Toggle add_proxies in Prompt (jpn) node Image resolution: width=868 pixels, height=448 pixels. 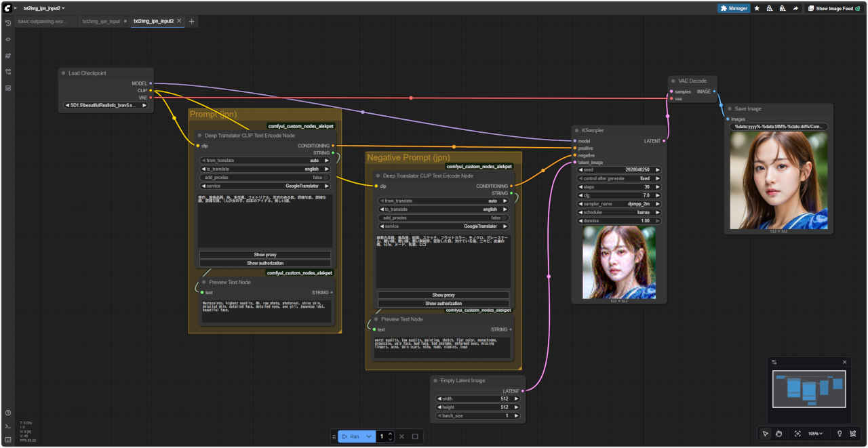[x=264, y=178]
